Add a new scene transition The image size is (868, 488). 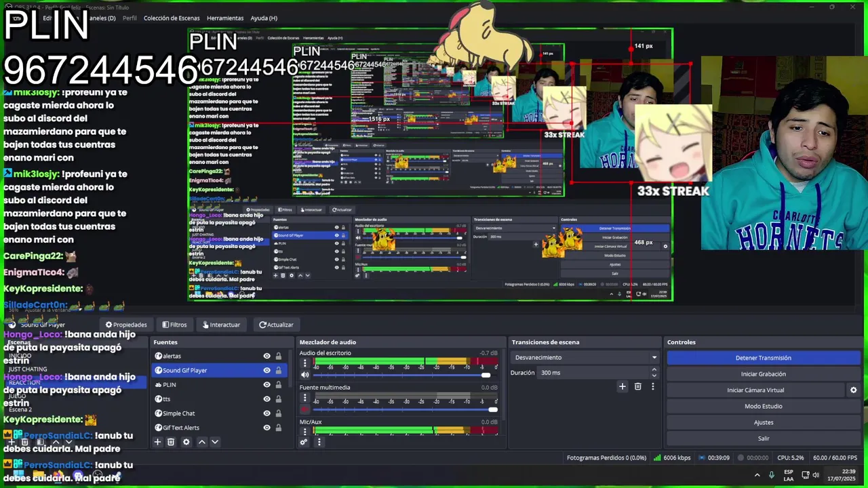pyautogui.click(x=622, y=386)
